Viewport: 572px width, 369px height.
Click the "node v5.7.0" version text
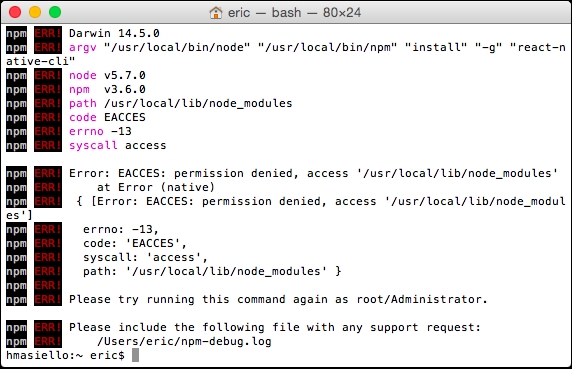click(x=107, y=75)
